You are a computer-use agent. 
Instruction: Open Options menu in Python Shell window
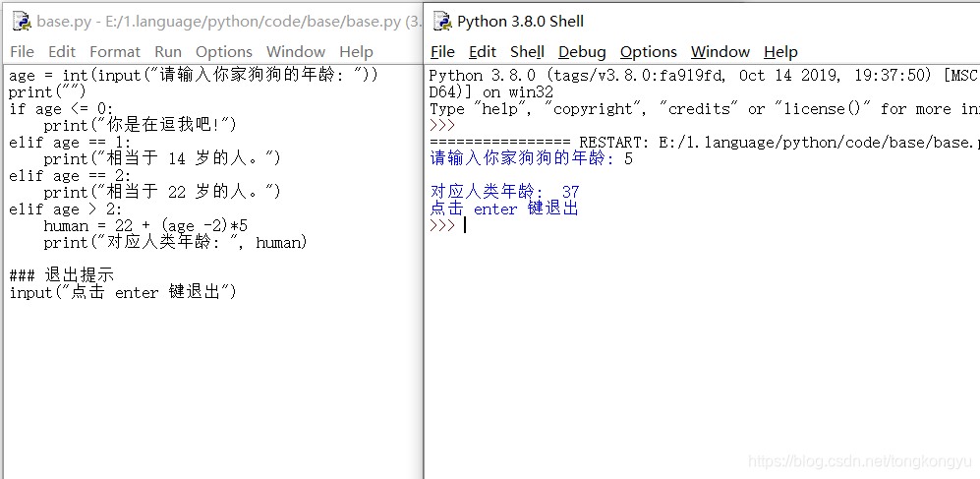pos(648,52)
